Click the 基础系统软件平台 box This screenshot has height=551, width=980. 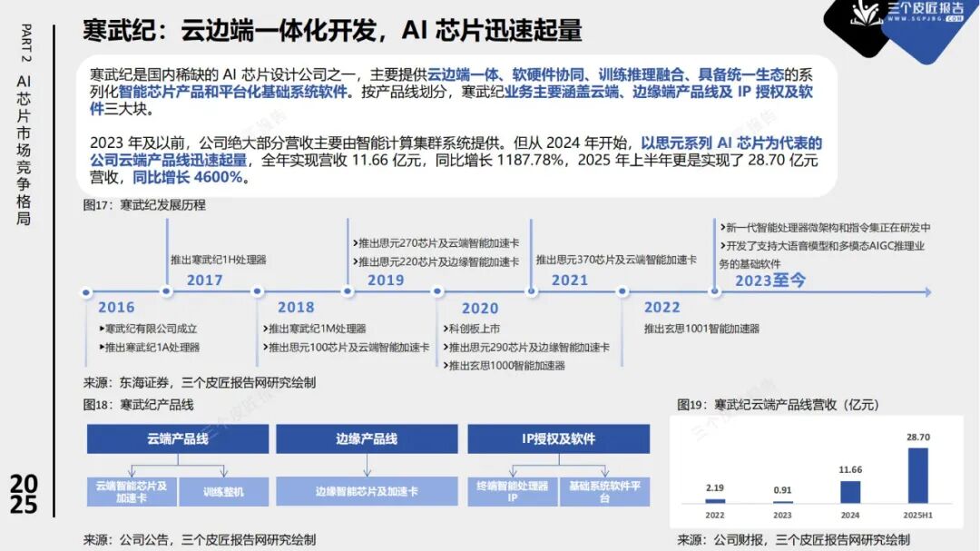tap(604, 492)
